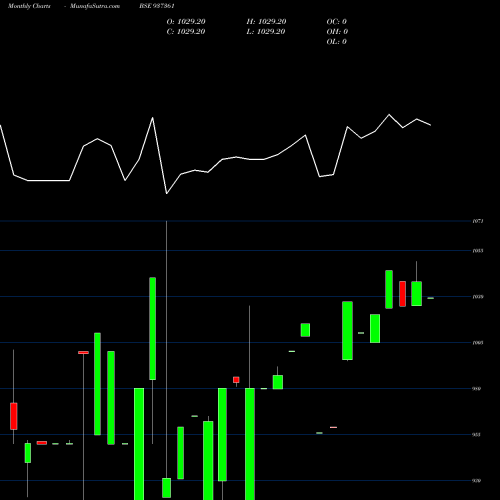Click the 1053 price axis label
Screen dimensions: 500x500
click(478, 251)
